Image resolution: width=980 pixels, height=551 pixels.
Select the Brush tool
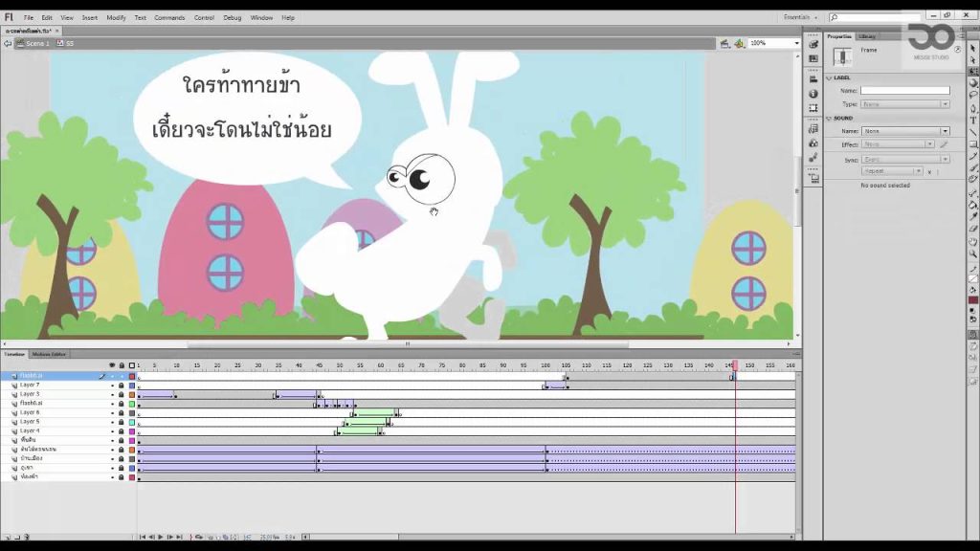click(x=973, y=167)
